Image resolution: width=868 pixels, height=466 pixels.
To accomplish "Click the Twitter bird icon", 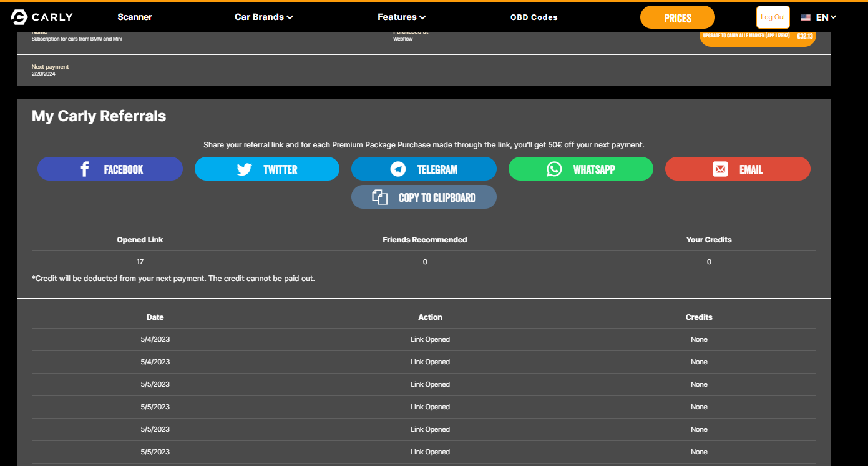I will click(x=244, y=169).
